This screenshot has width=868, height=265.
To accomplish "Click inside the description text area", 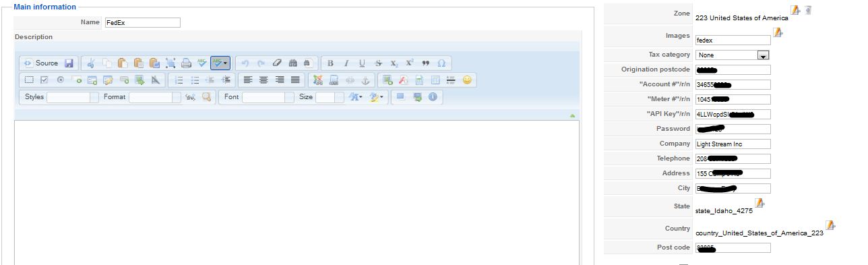I will pos(297,192).
